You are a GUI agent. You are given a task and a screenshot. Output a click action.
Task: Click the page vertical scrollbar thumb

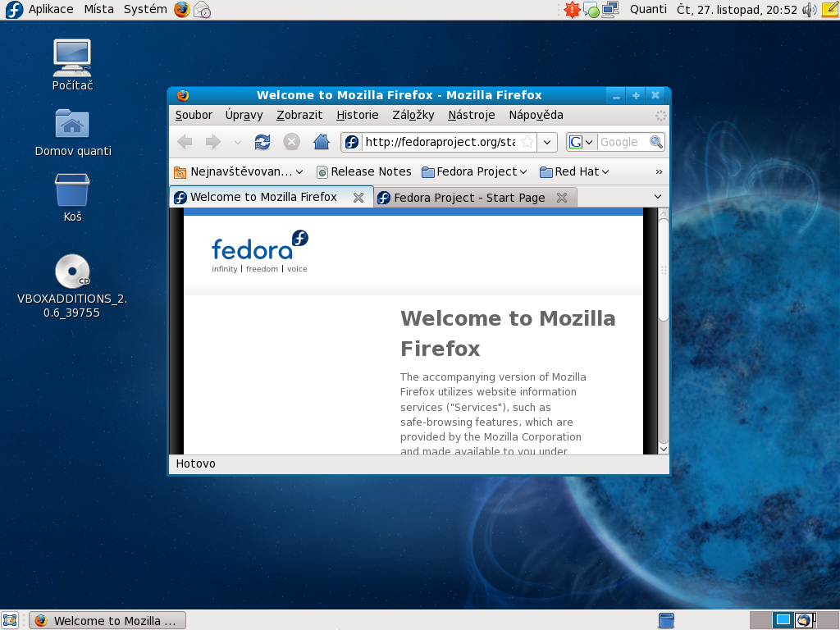coord(663,269)
